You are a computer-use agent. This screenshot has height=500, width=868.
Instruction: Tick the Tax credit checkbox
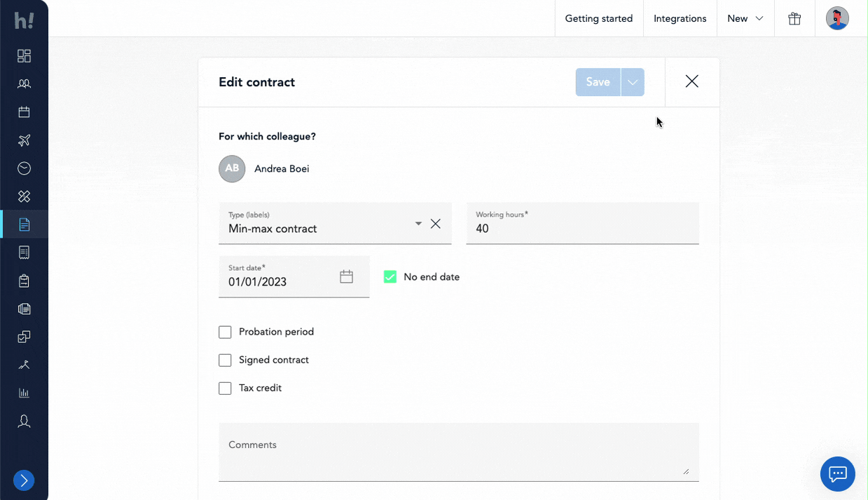tap(225, 388)
